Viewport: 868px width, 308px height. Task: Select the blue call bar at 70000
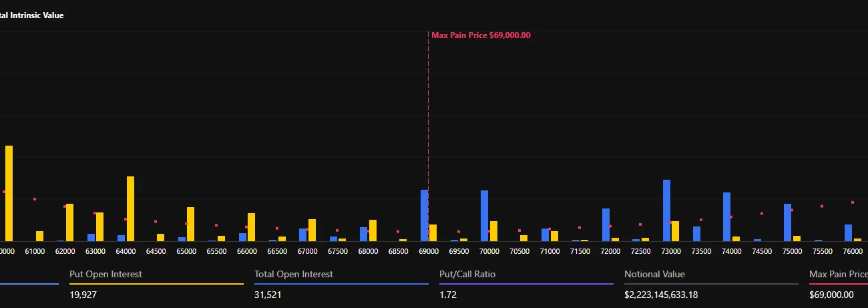pos(484,216)
